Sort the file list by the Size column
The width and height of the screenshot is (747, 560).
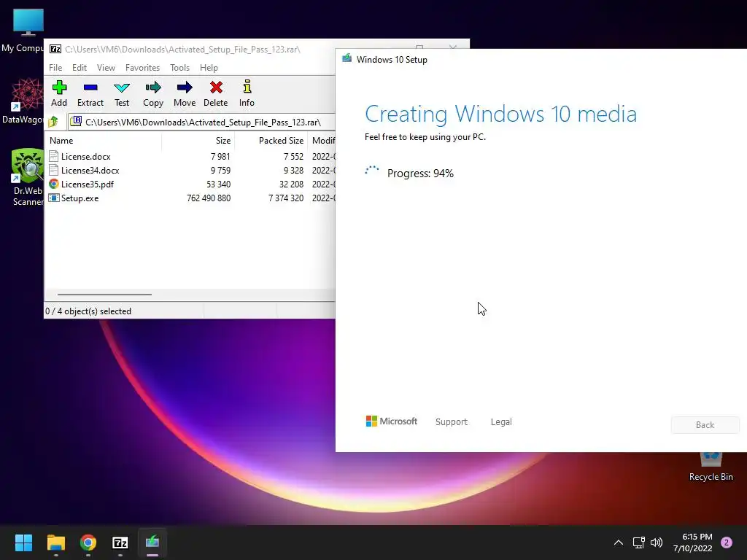tap(198, 141)
